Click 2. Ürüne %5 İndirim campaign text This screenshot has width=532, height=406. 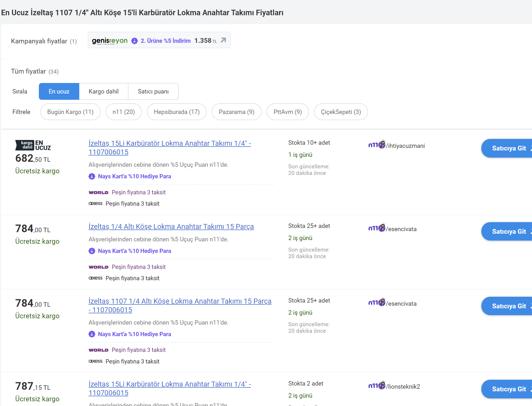click(x=166, y=41)
